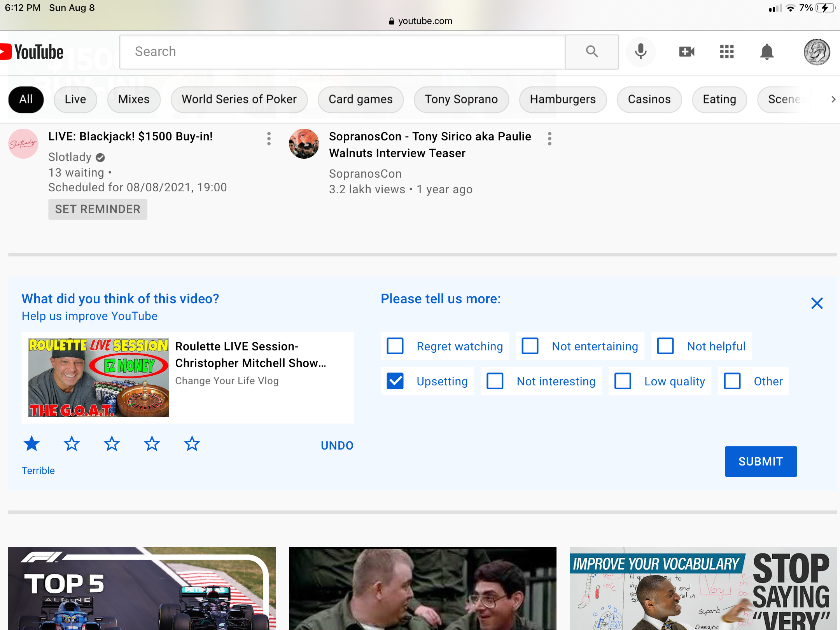Open the YouTube apps grid icon
Viewport: 840px width, 630px height.
[x=726, y=52]
